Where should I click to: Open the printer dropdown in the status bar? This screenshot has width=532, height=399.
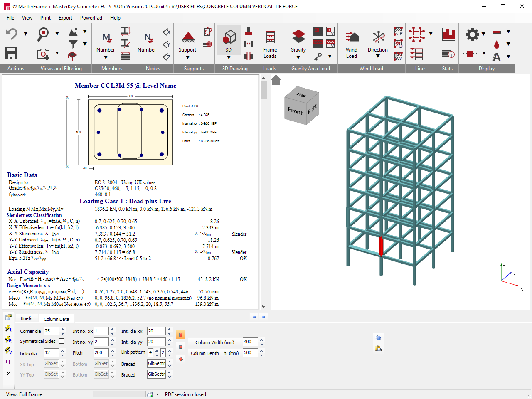point(156,394)
